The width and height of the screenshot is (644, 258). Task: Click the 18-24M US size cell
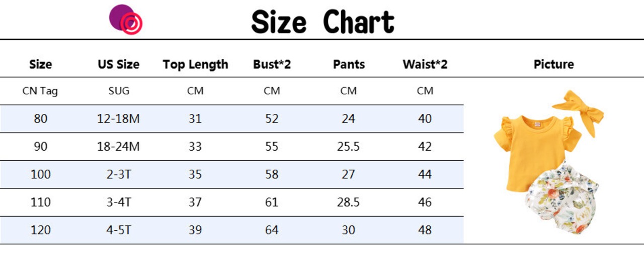pos(119,147)
